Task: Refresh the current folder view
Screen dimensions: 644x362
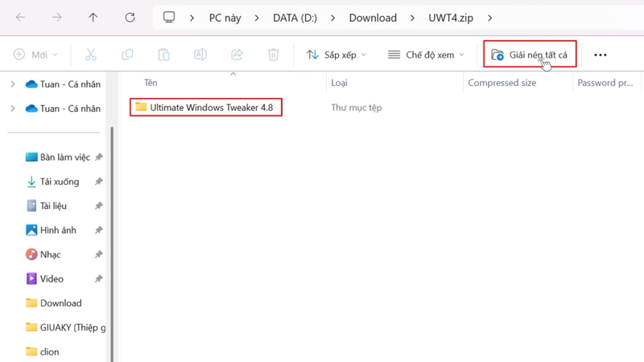Action: 130,17
